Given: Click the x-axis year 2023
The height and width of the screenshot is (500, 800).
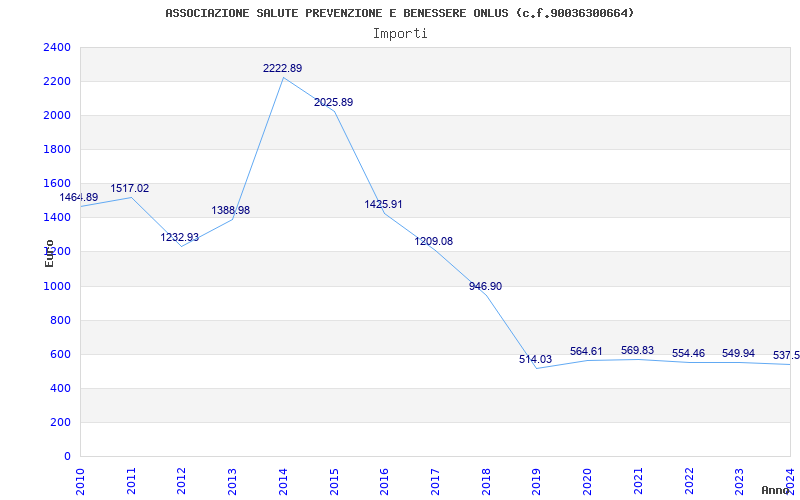Looking at the screenshot, I should 739,481.
